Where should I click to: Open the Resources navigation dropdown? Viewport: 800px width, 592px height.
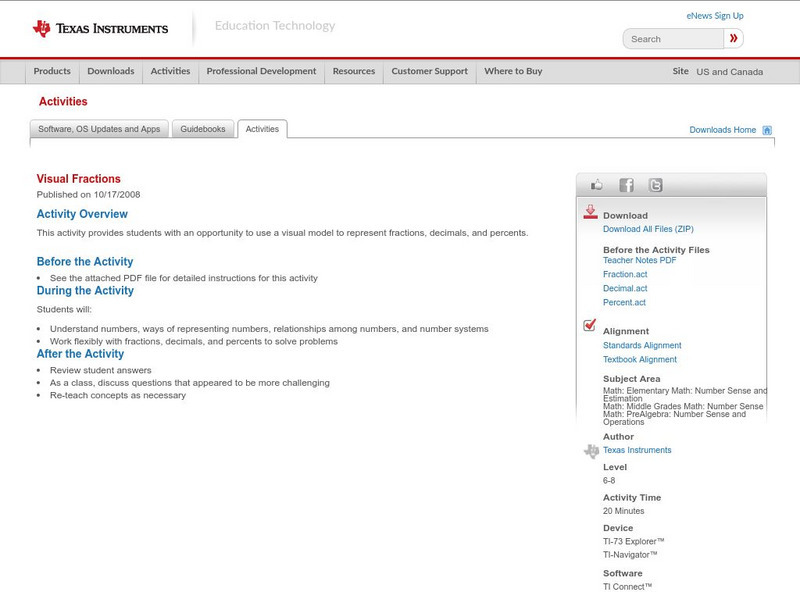click(x=354, y=72)
